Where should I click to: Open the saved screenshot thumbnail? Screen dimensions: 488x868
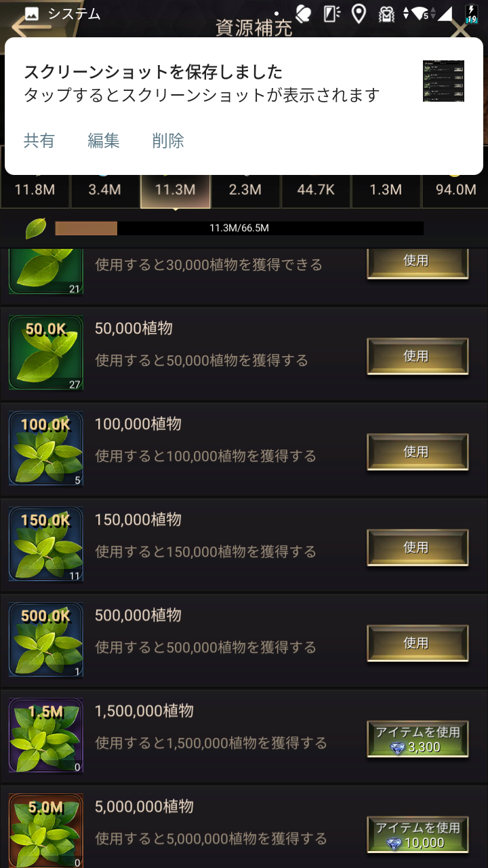443,81
